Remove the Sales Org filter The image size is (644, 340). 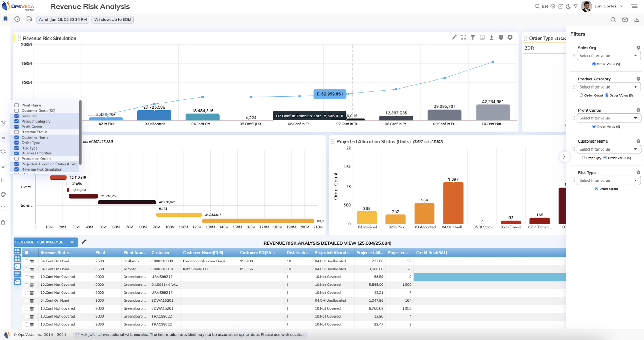tap(638, 48)
